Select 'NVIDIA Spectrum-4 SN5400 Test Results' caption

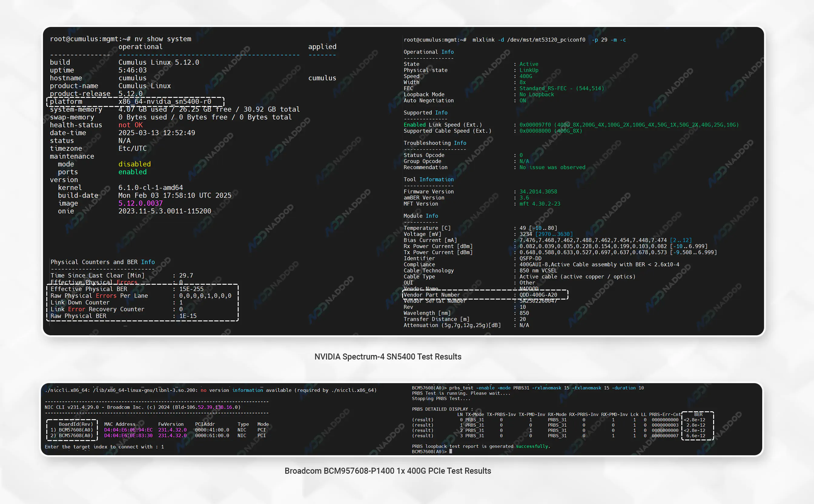pyautogui.click(x=388, y=357)
